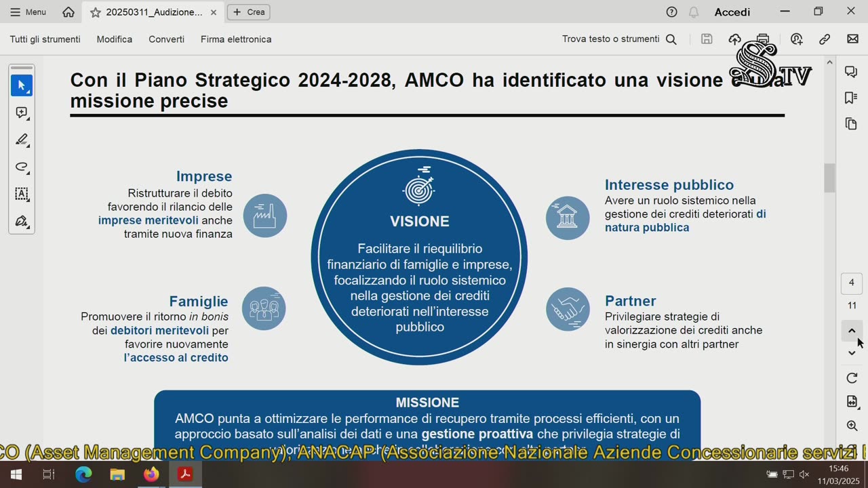Close the 20250311_Audizione tab
This screenshot has height=488, width=868.
click(214, 12)
